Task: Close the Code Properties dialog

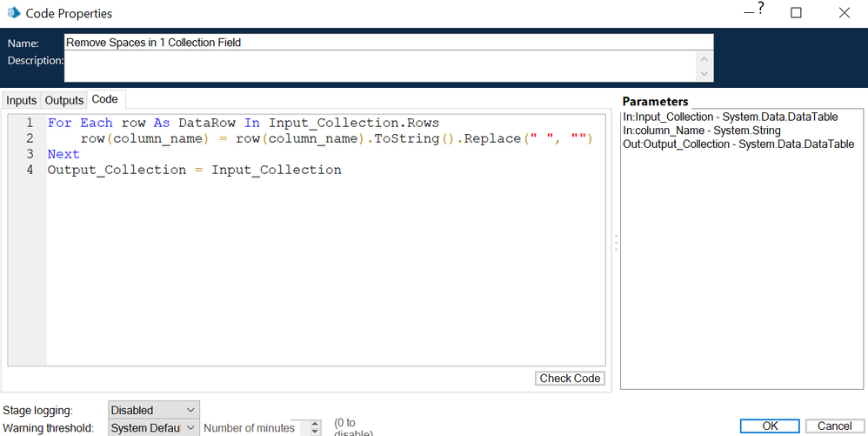Action: [x=844, y=13]
